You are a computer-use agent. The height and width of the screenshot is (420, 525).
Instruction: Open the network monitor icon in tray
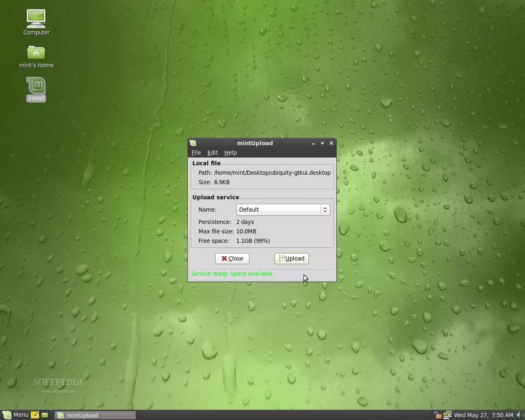(x=447, y=415)
